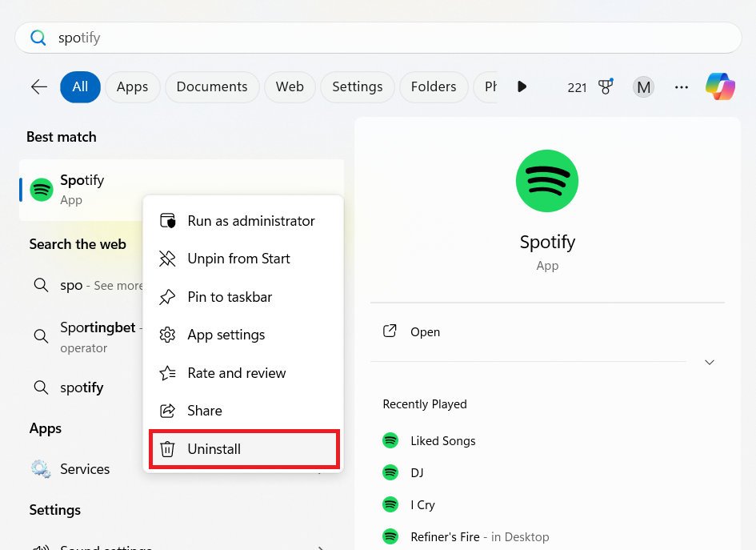The width and height of the screenshot is (756, 550).
Task: Click the Spotify icon next to Liked Songs
Action: coord(390,440)
